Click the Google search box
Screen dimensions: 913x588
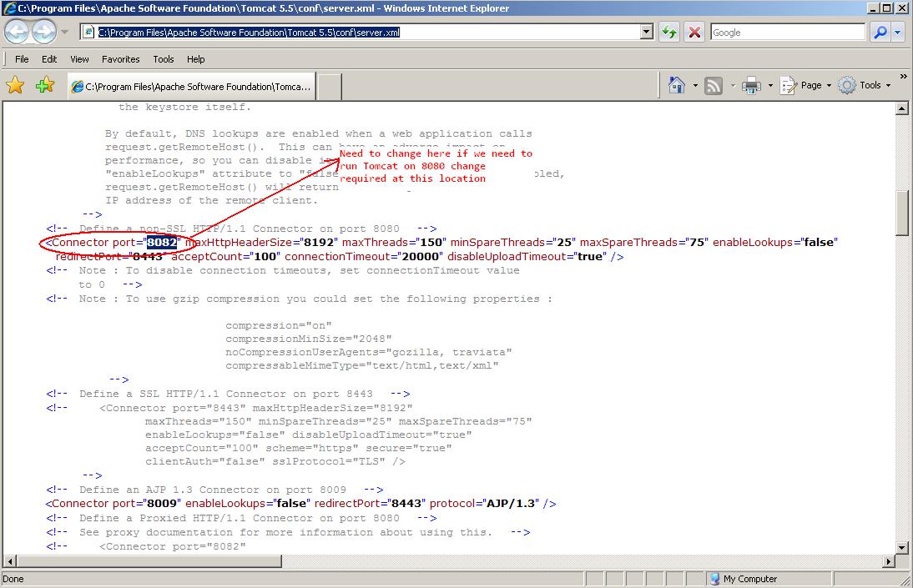[788, 33]
